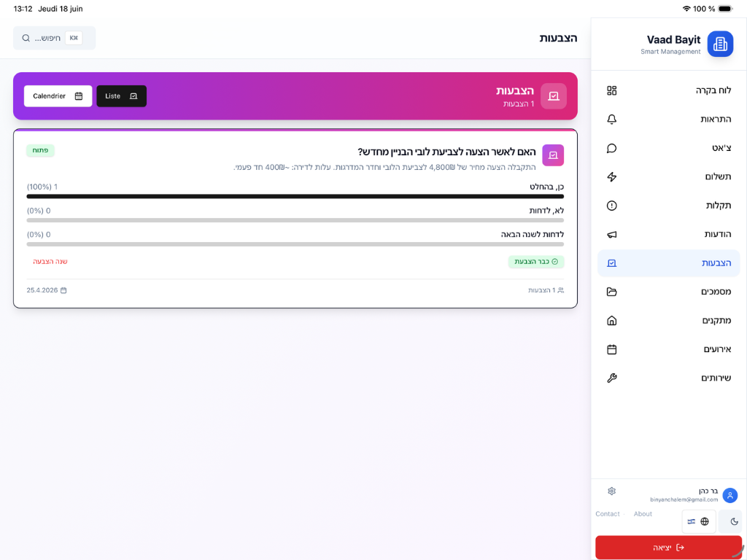
Task: Click the red יציאה logout button
Action: [668, 548]
